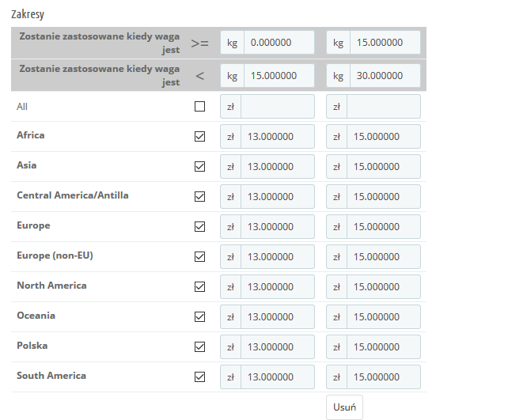The image size is (508, 420).
Task: Check the All zones checkbox
Action: (199, 107)
